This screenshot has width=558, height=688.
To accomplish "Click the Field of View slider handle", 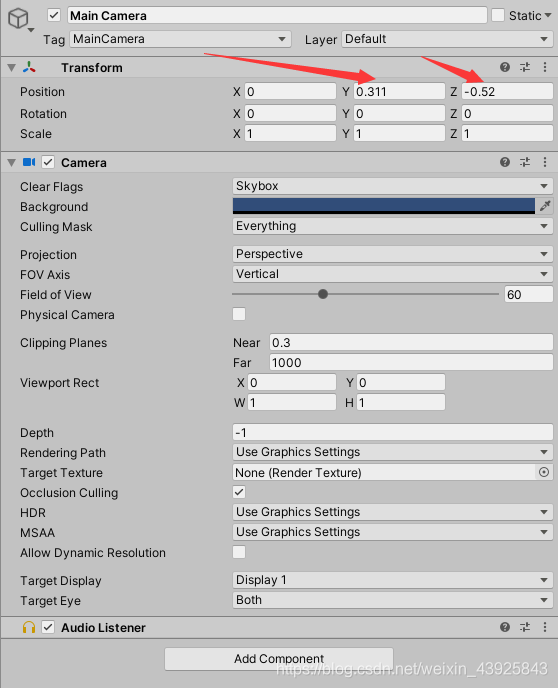I will 323,294.
